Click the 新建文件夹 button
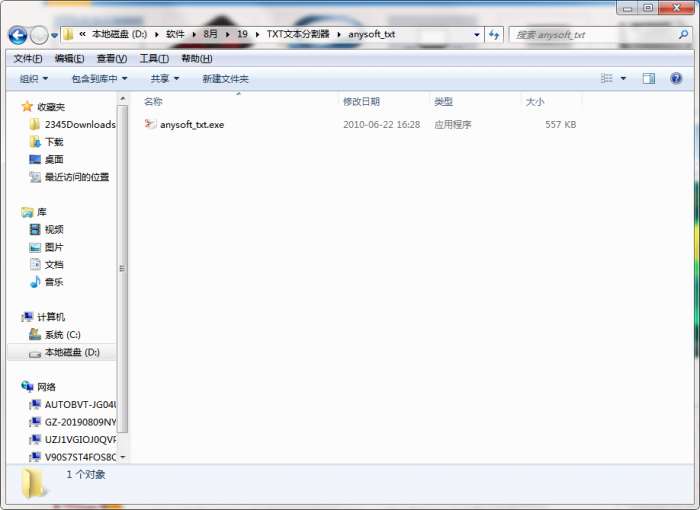The width and height of the screenshot is (700, 510). [x=225, y=79]
